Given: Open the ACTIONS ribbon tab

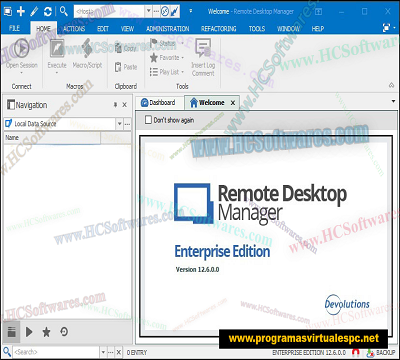Looking at the screenshot, I should (x=74, y=28).
